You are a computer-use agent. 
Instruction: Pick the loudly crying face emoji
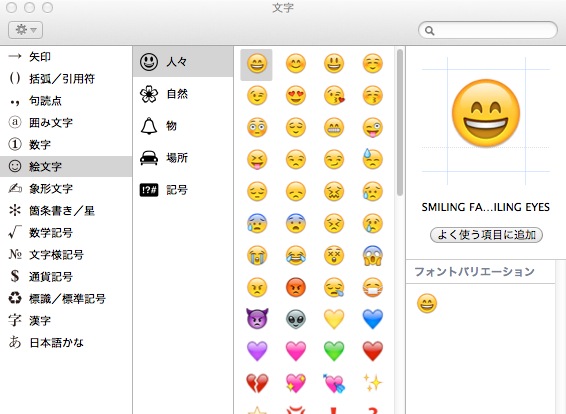(x=257, y=255)
